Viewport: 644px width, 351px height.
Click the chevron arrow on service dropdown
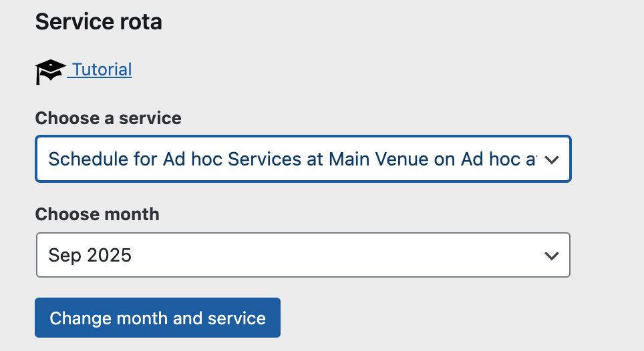[552, 160]
